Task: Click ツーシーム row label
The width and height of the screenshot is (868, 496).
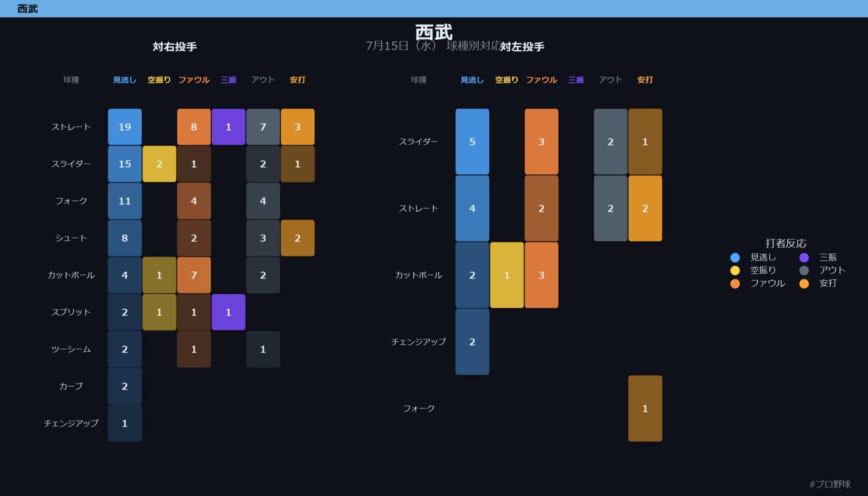Action: (x=71, y=350)
